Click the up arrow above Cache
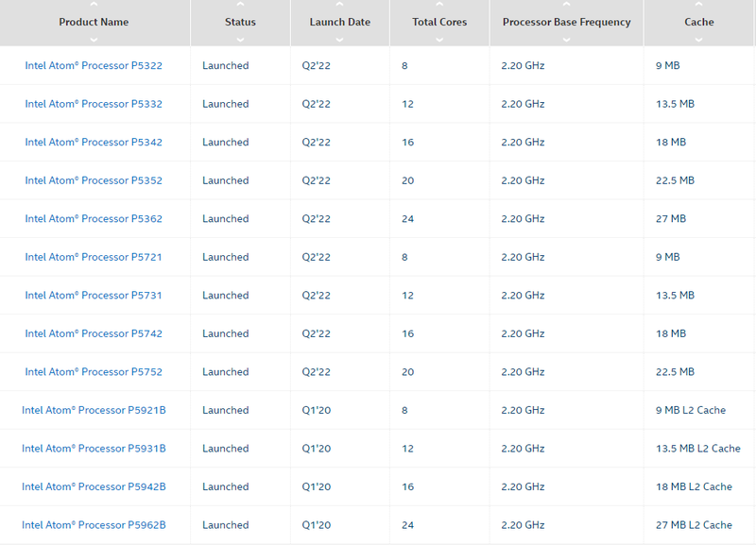The width and height of the screenshot is (756, 545). click(699, 5)
